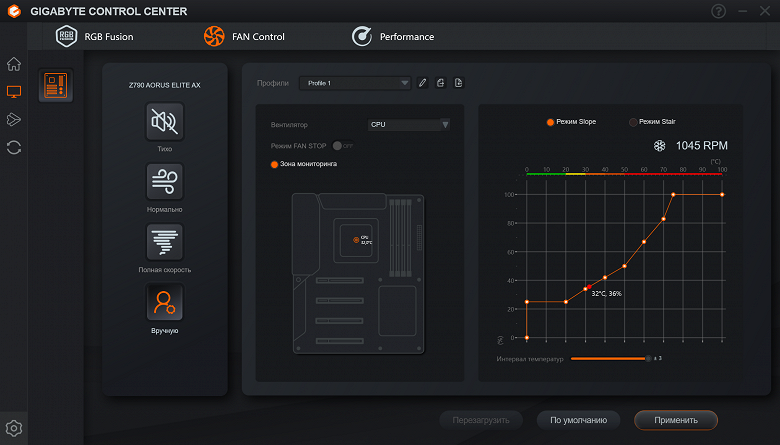Expand the Profile 1 dropdown

click(355, 83)
